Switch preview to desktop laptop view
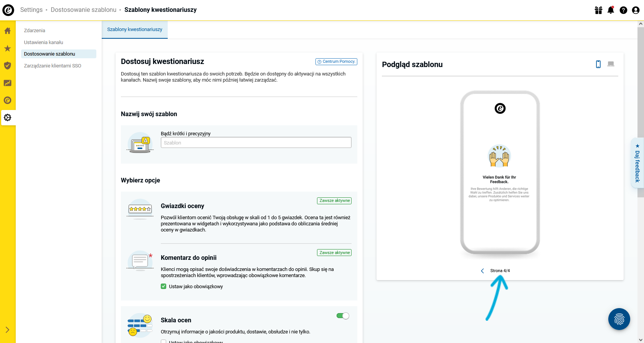 611,64
